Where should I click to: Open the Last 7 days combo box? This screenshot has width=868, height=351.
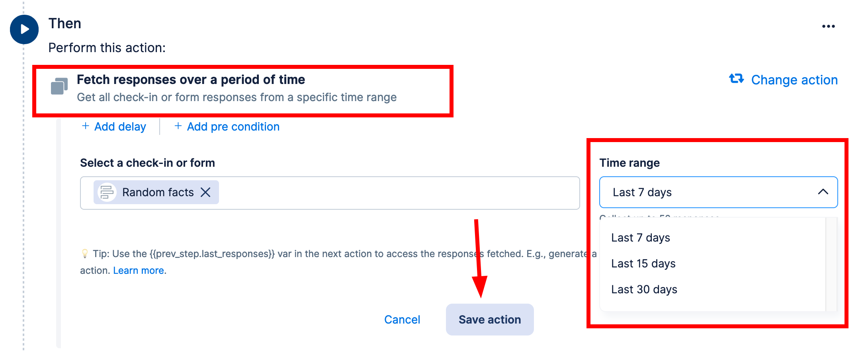(x=718, y=192)
